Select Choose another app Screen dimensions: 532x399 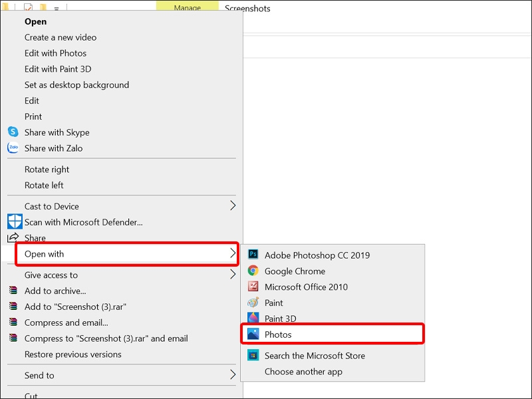[x=303, y=372]
